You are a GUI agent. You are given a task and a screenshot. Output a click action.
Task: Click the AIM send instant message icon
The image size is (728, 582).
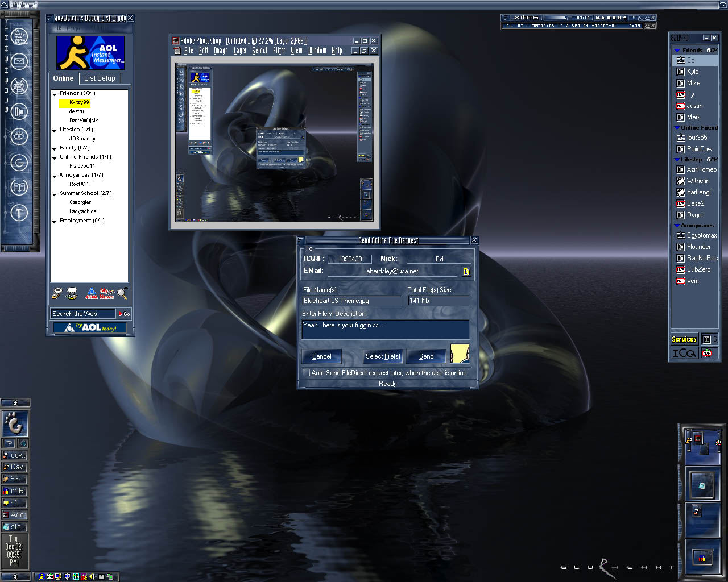coord(57,293)
